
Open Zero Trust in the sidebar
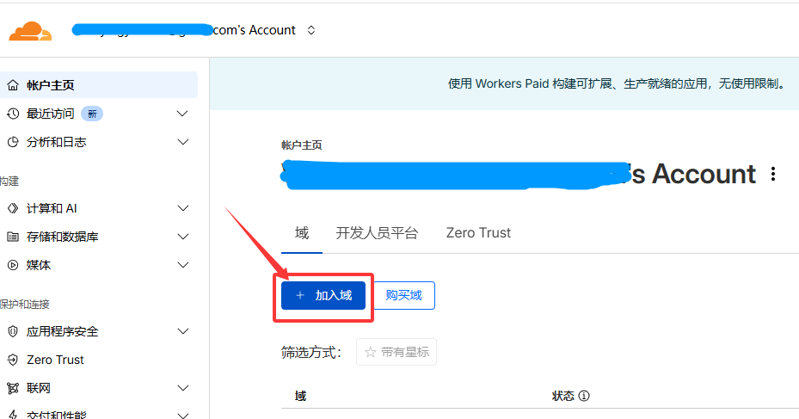pyautogui.click(x=55, y=360)
